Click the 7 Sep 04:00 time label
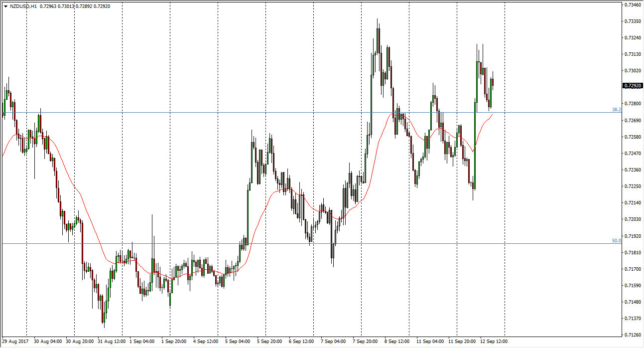The image size is (644, 348). click(x=334, y=342)
